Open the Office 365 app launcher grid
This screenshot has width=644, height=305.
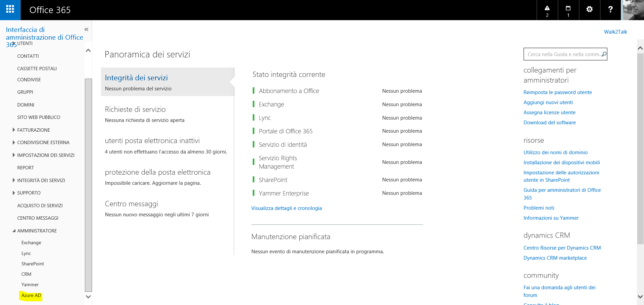point(10,10)
